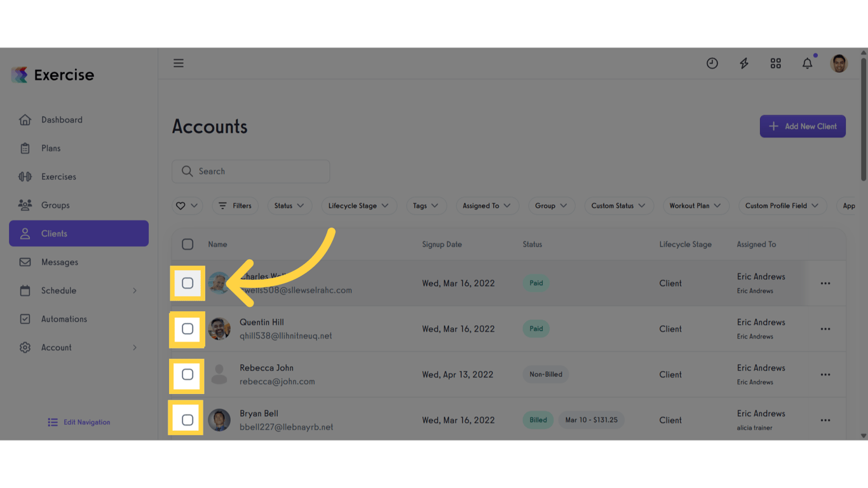The height and width of the screenshot is (488, 868).
Task: Open the Groups section
Action: click(x=55, y=205)
